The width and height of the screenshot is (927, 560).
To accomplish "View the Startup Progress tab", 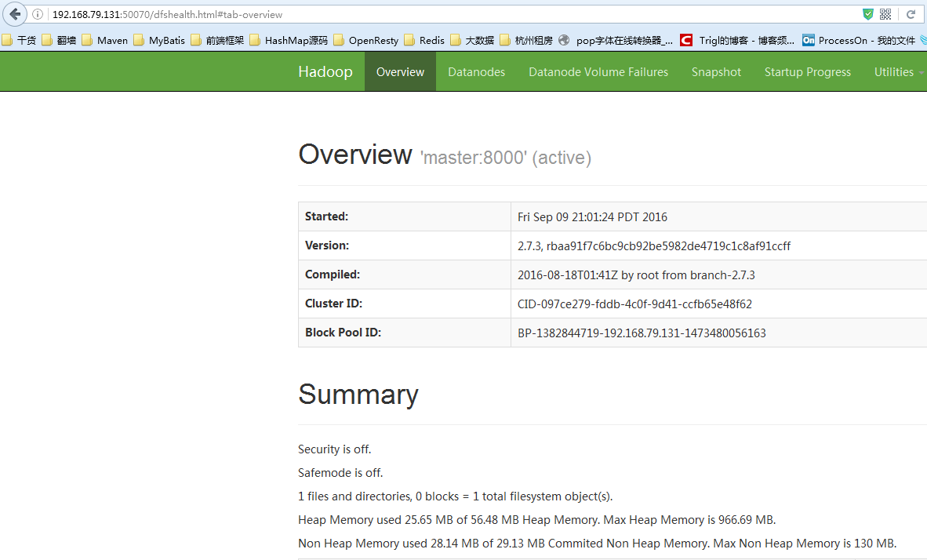I will click(x=807, y=72).
